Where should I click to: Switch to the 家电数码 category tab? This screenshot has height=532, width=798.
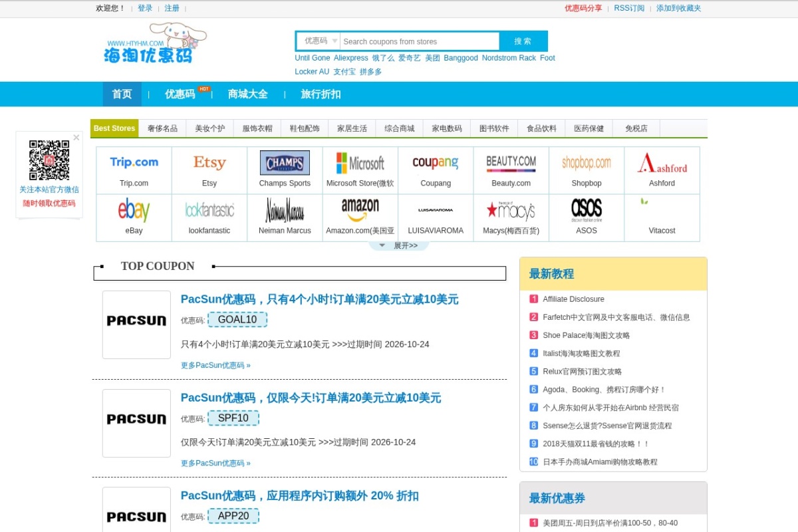click(x=447, y=128)
